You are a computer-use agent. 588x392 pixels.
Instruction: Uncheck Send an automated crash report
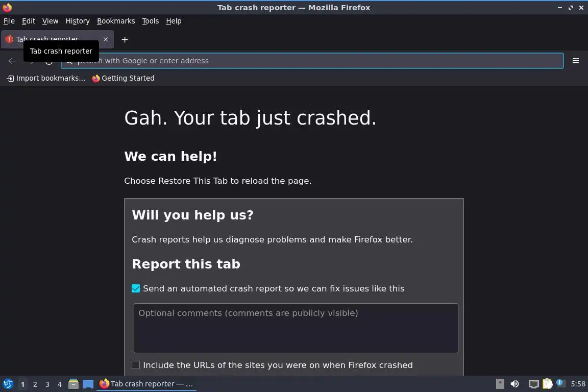point(136,288)
